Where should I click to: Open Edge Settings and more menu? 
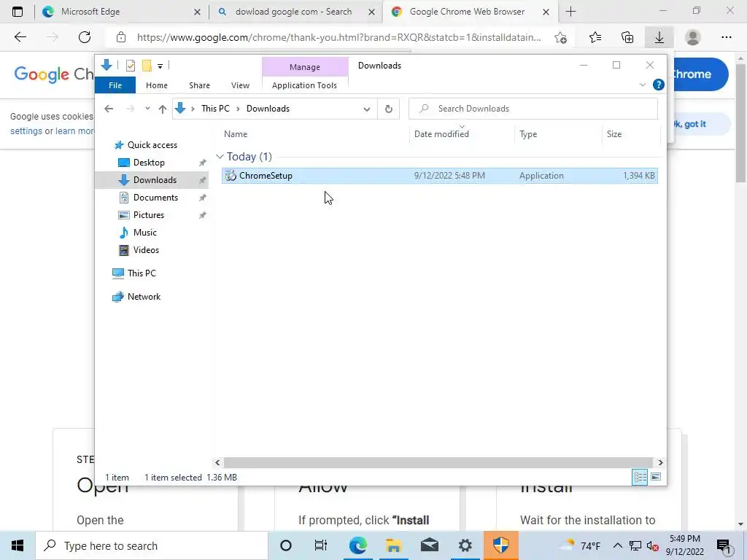(x=726, y=37)
